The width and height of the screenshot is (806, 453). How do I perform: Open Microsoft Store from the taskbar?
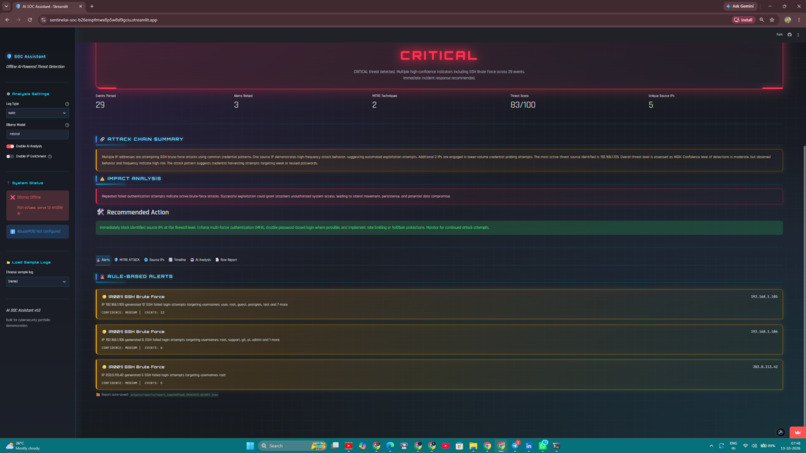click(459, 446)
